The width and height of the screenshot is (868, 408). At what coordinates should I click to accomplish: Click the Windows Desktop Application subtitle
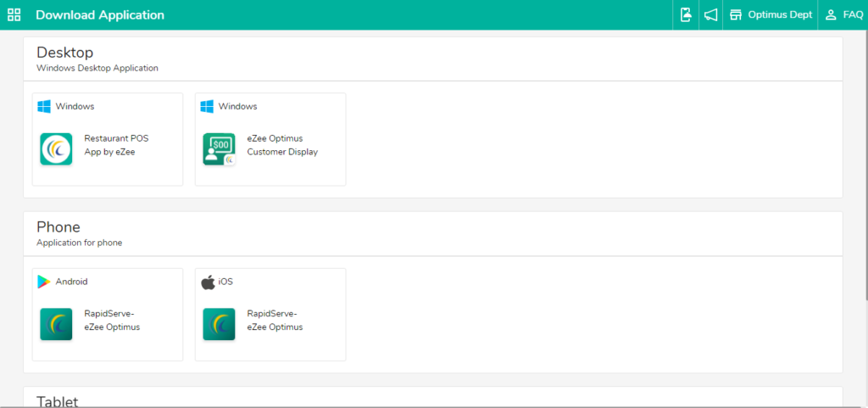click(97, 68)
